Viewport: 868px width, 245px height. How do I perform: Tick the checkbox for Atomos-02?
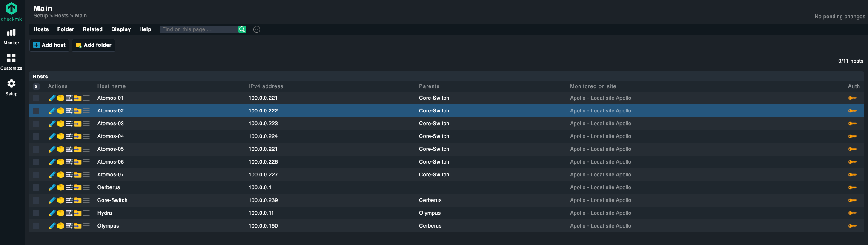coord(36,111)
